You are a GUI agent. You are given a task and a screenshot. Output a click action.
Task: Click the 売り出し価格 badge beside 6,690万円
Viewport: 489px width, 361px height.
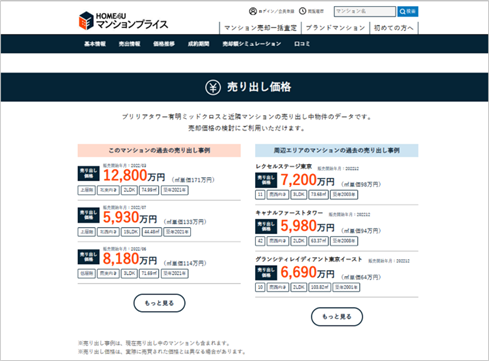click(x=266, y=273)
